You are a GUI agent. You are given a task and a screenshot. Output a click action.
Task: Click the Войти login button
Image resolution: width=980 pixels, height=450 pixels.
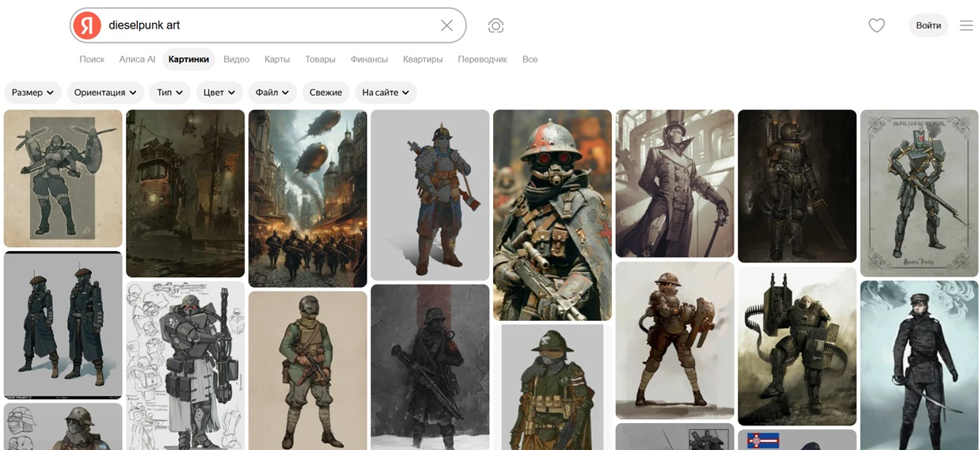click(929, 25)
